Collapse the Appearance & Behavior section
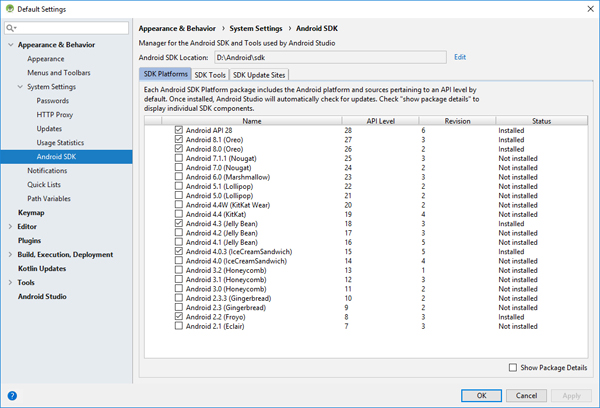 coord(11,45)
